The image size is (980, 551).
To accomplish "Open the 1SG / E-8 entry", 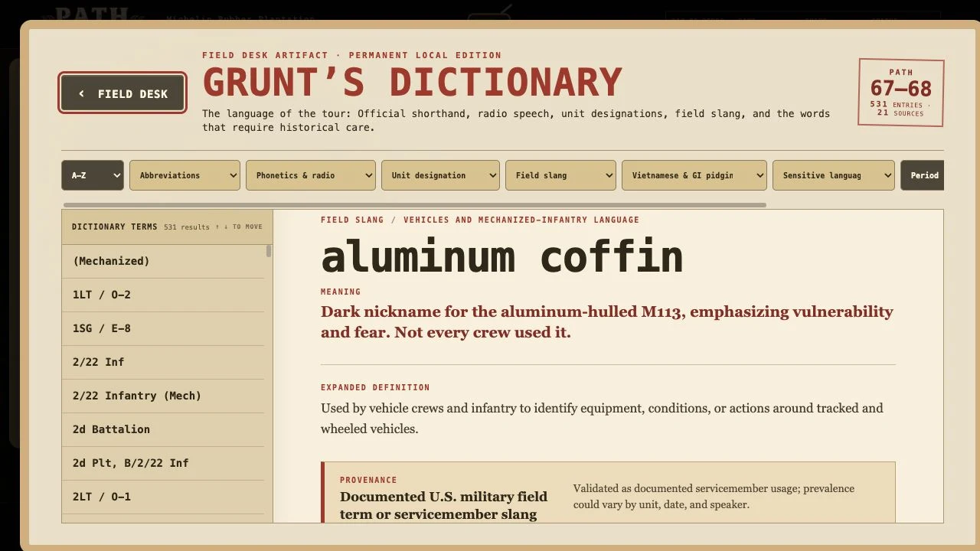I will point(163,328).
